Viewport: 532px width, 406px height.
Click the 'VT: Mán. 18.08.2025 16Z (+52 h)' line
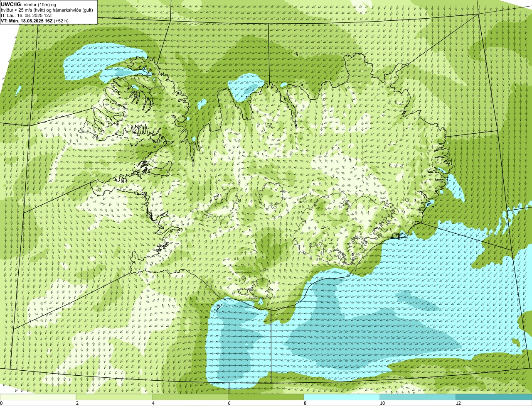(34, 20)
